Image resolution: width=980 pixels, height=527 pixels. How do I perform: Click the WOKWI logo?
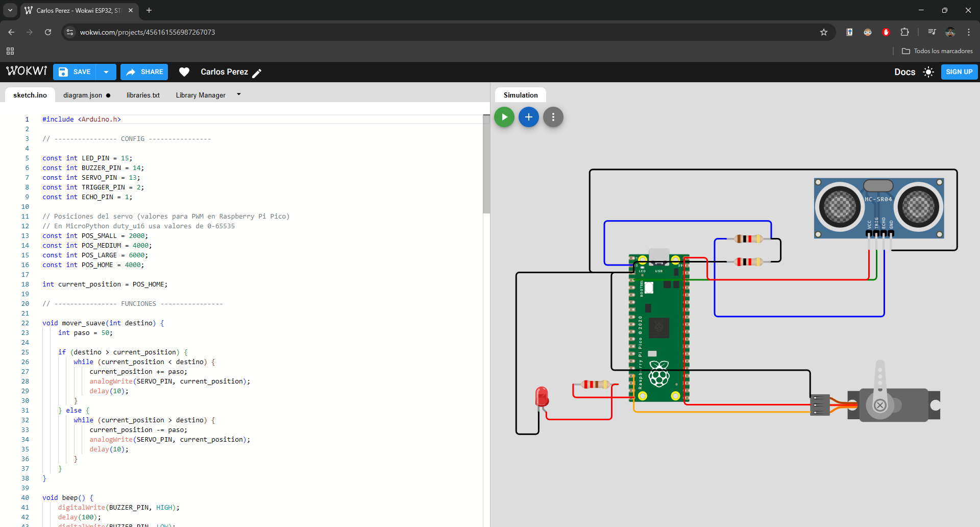(x=26, y=71)
